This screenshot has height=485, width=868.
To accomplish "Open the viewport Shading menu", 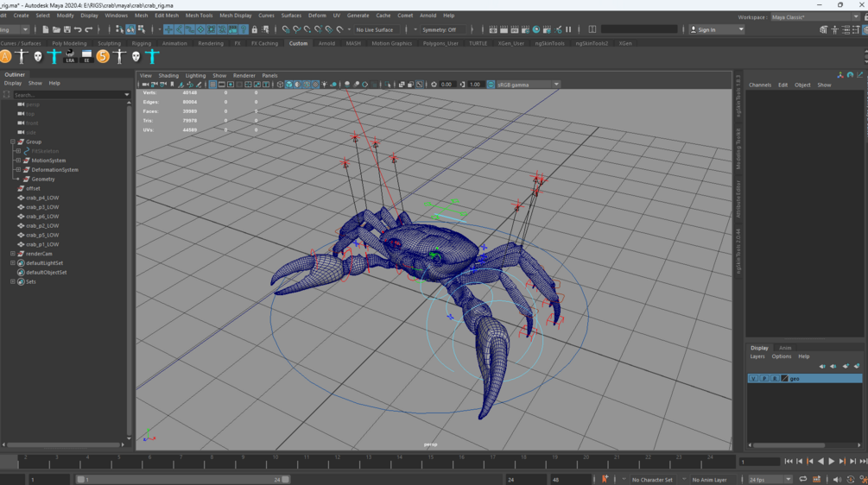I will tap(168, 76).
